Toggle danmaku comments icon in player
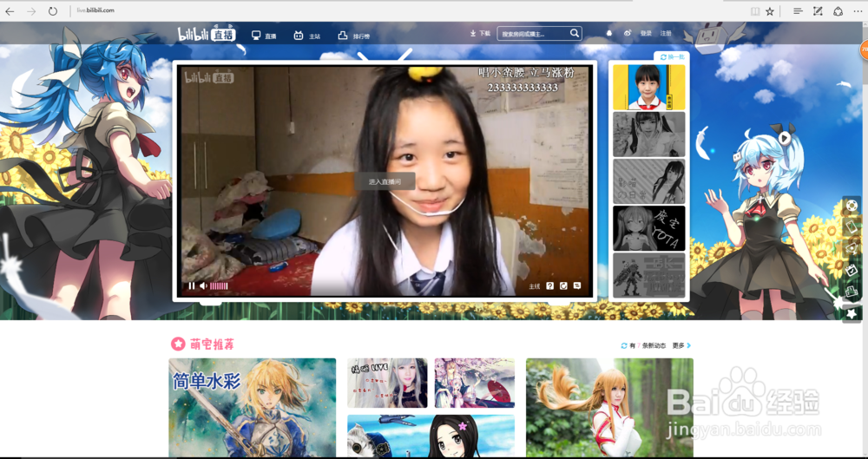Screen dimensions: 868x459 [x=577, y=285]
